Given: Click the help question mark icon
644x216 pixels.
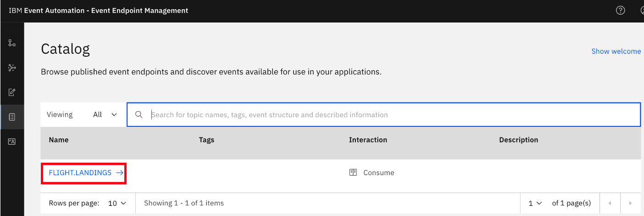Looking at the screenshot, I should 620,10.
